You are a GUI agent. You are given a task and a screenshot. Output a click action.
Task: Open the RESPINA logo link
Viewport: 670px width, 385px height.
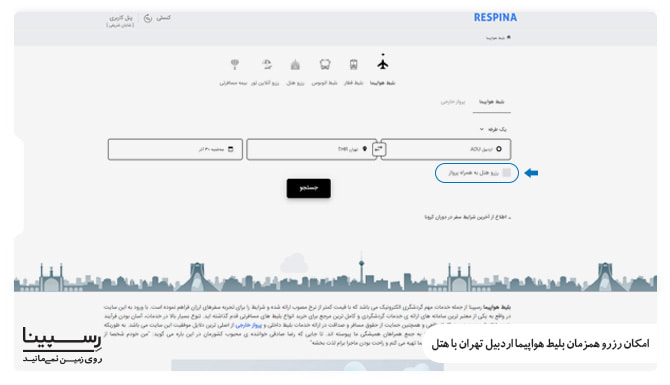(495, 18)
